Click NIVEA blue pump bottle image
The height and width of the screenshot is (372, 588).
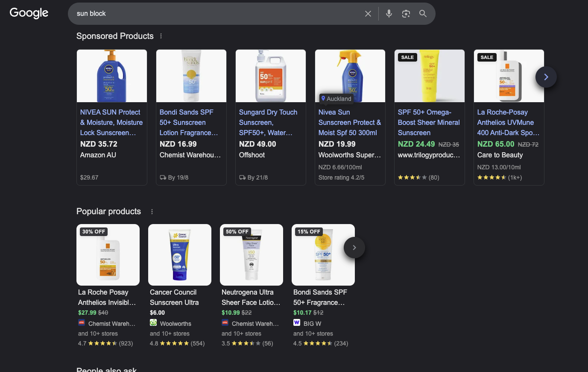[112, 76]
